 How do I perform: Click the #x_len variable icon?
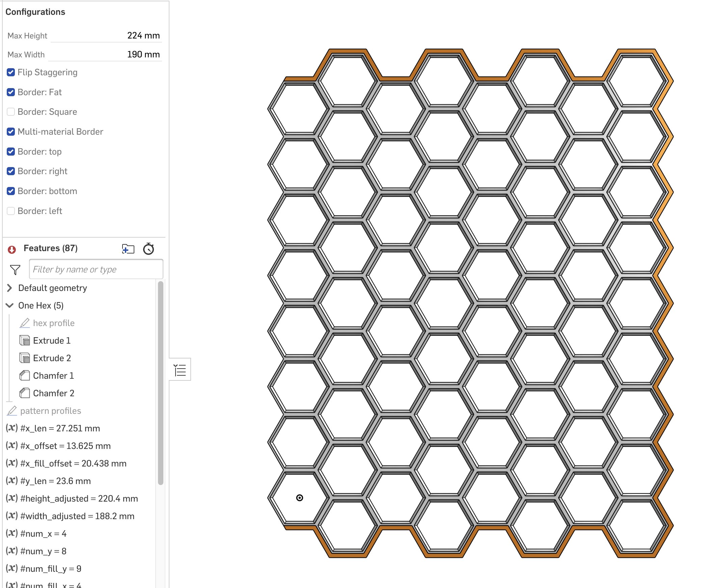pyautogui.click(x=11, y=428)
